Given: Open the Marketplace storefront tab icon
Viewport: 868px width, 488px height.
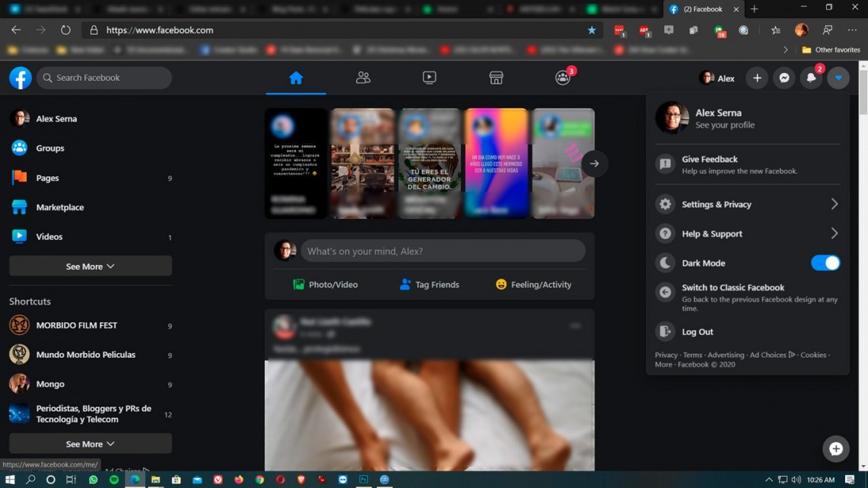Looking at the screenshot, I should click(496, 78).
